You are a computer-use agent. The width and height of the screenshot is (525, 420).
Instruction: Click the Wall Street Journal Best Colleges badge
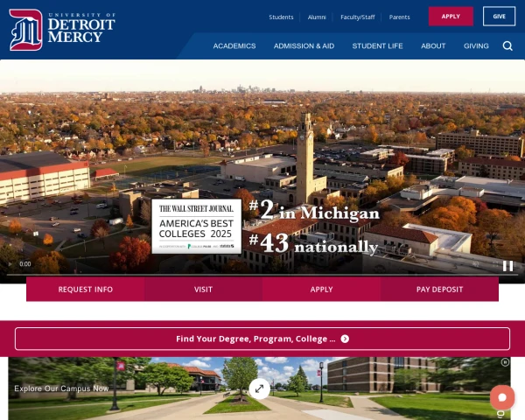coord(197,227)
